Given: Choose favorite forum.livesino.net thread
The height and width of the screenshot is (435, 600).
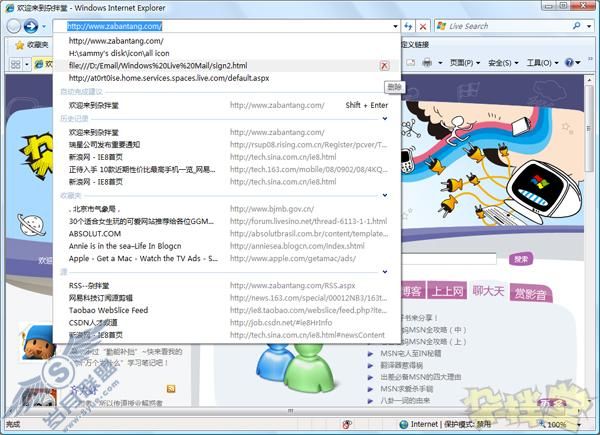Looking at the screenshot, I should (227, 221).
